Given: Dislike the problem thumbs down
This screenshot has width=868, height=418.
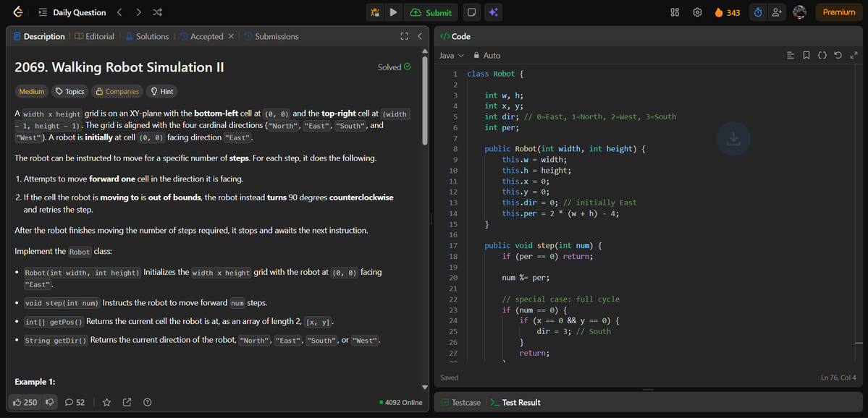Looking at the screenshot, I should (x=50, y=402).
